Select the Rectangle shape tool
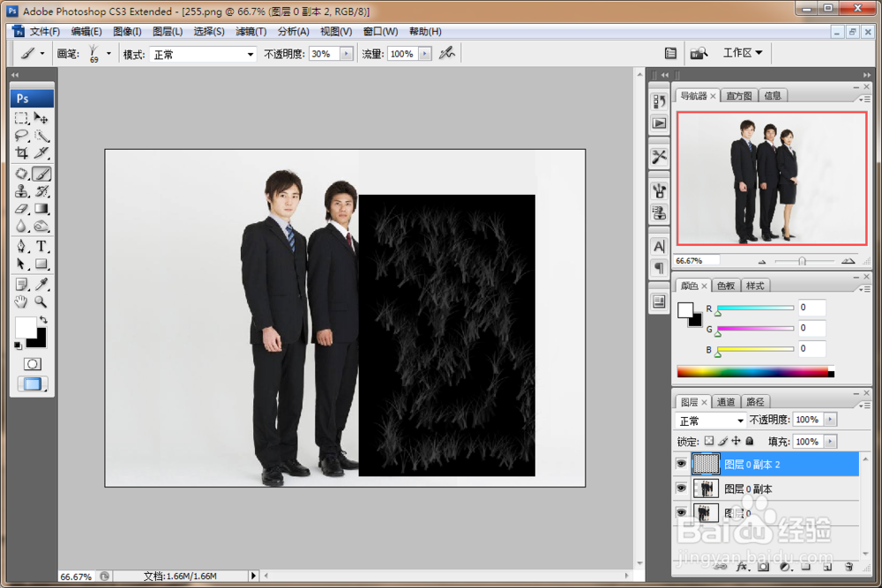 click(x=41, y=264)
